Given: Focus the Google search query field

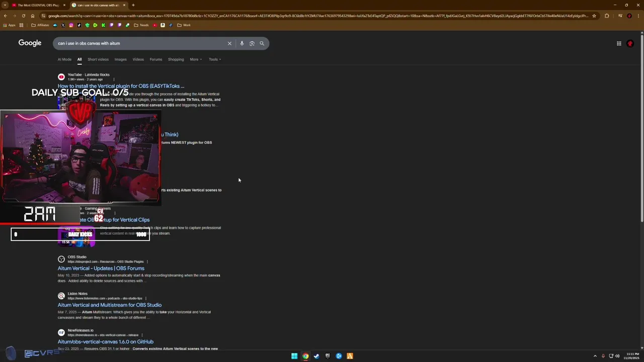Looking at the screenshot, I should click(141, 43).
